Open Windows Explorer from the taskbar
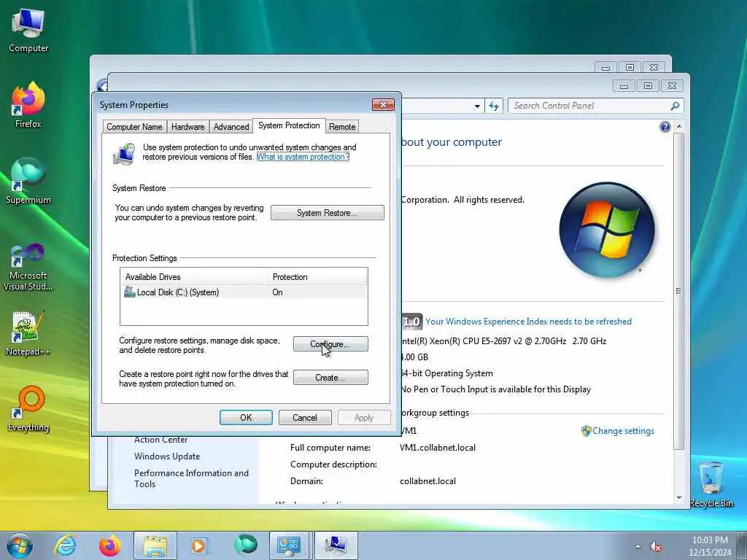 pyautogui.click(x=155, y=545)
